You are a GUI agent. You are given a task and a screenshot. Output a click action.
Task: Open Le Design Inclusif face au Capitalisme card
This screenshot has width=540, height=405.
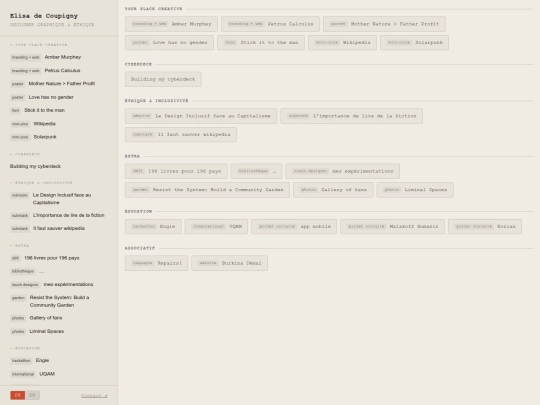[x=201, y=116]
